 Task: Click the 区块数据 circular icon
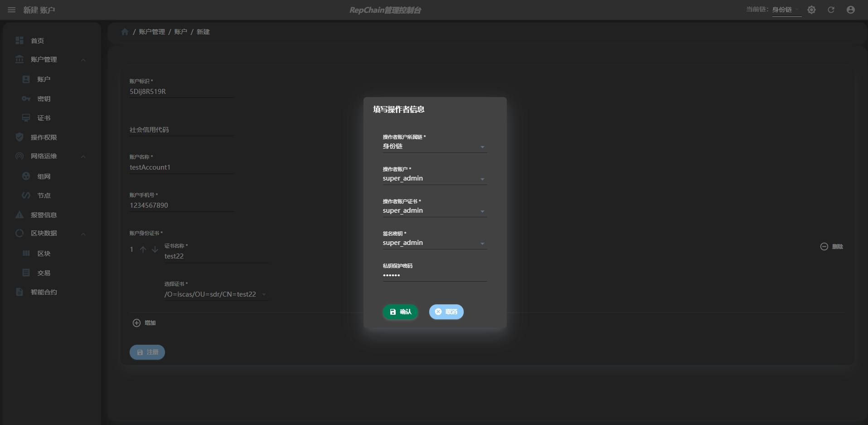pyautogui.click(x=19, y=233)
